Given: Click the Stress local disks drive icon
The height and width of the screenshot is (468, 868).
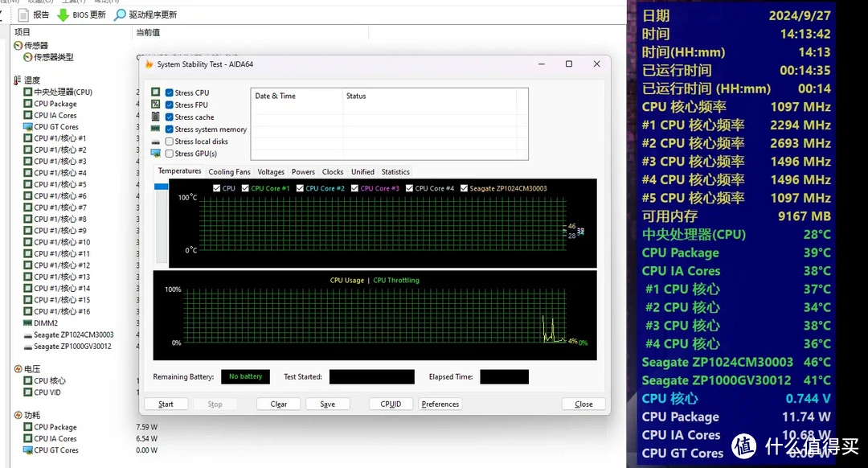Looking at the screenshot, I should (x=156, y=142).
